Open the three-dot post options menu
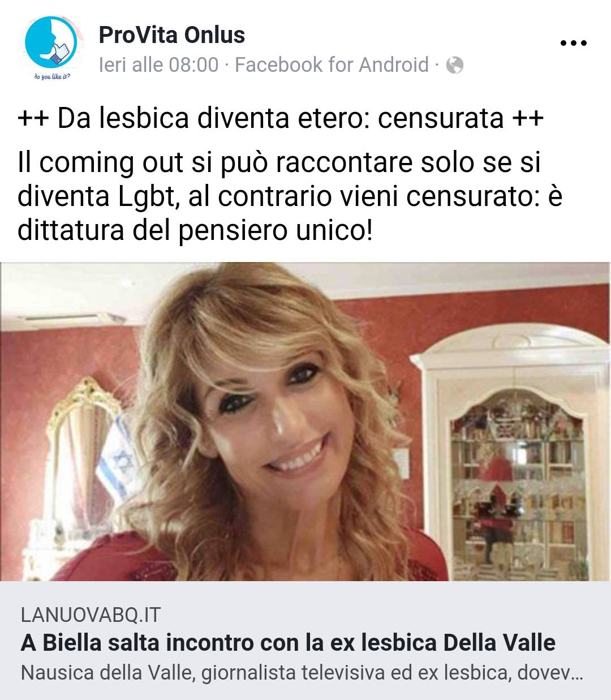The height and width of the screenshot is (700, 611). (573, 43)
